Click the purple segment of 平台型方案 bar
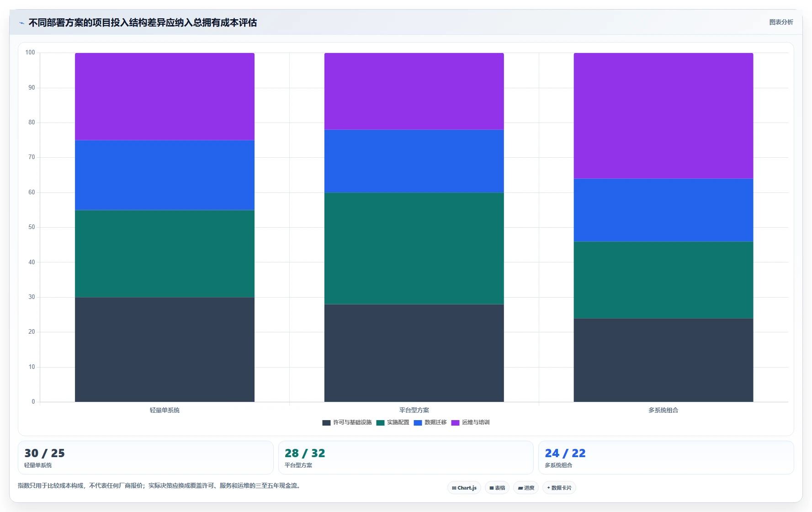 coord(414,91)
